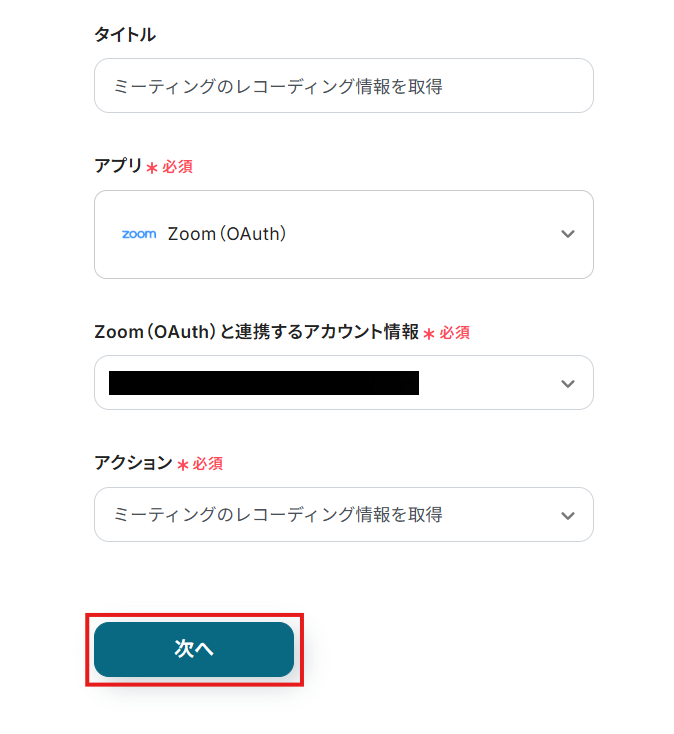674x734 pixels.
Task: Open the account info dropdown chevron
Action: point(568,383)
